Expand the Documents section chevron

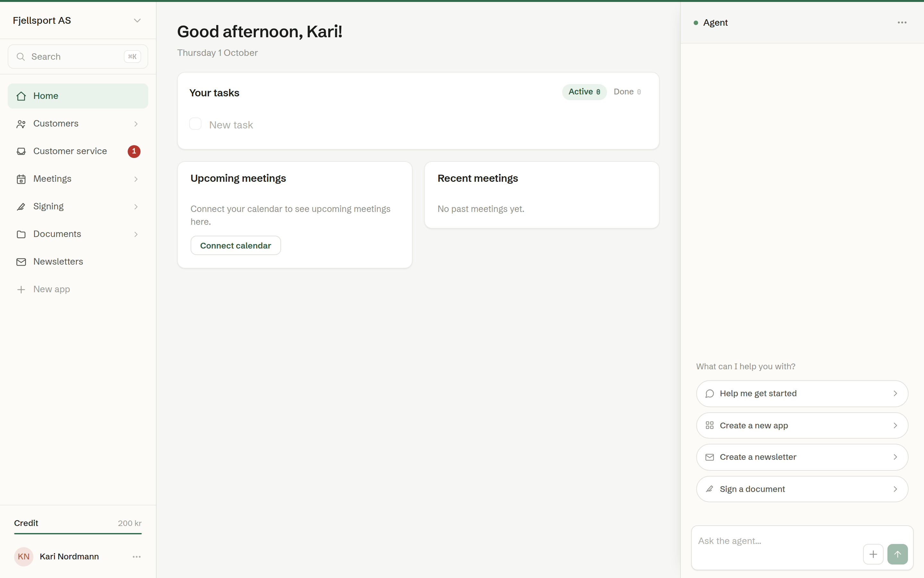coord(136,234)
